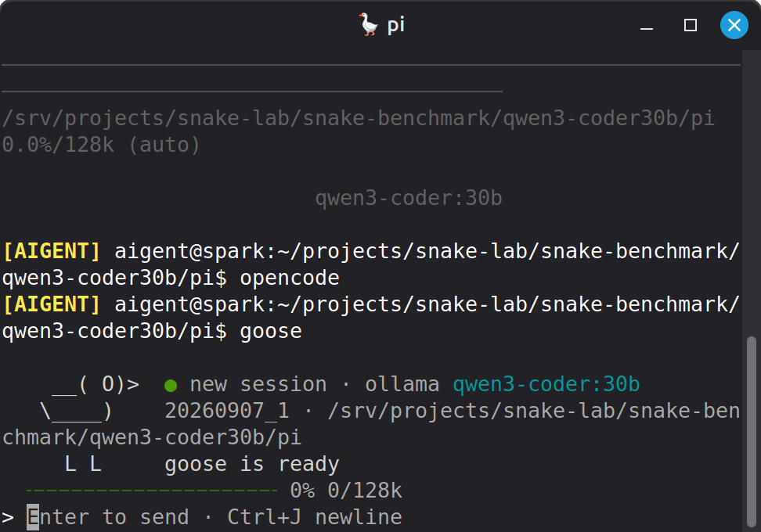Maximize the pi terminal window

point(690,25)
